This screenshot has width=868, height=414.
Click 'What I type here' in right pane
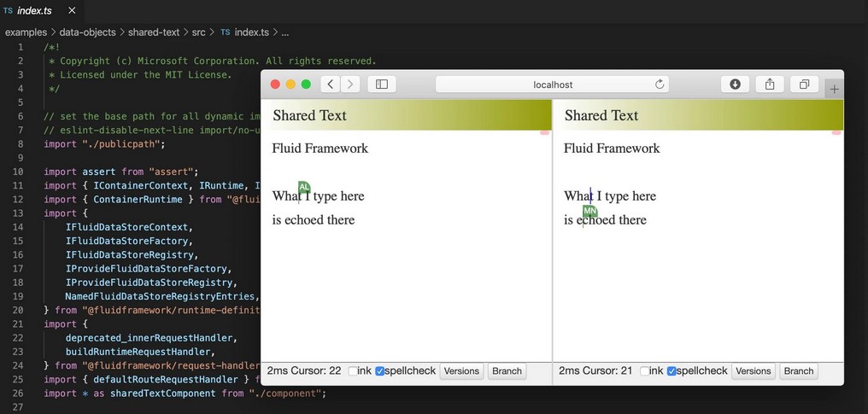pos(610,196)
